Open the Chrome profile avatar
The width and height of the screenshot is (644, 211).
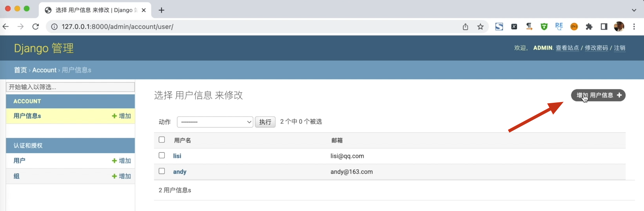click(x=619, y=27)
